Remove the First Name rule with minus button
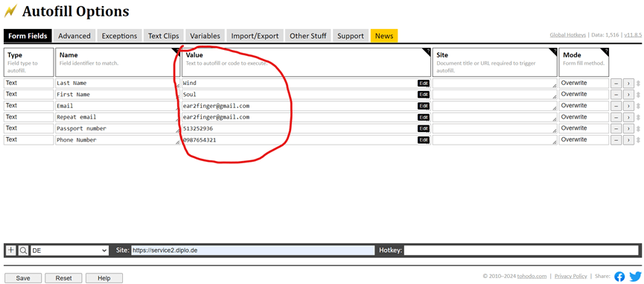 point(616,95)
